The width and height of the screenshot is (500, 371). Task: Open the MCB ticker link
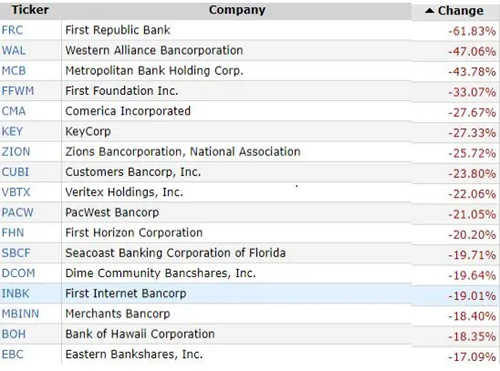(14, 71)
